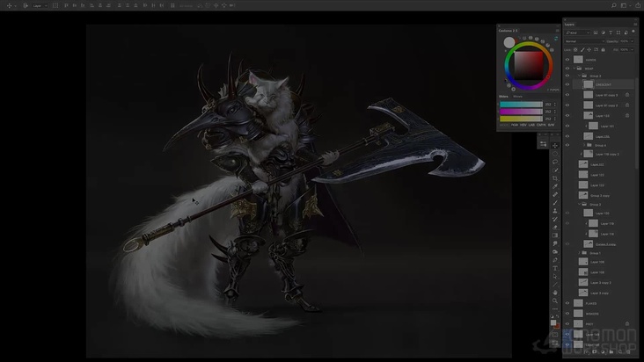Open the Layers panel options menu
The image size is (644, 362).
[x=635, y=25]
